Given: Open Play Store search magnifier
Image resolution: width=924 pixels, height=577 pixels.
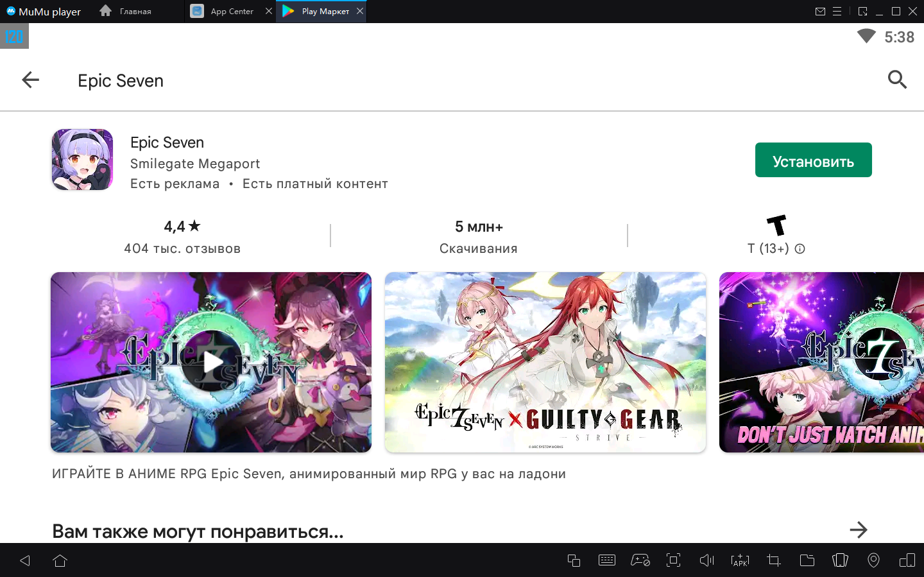Looking at the screenshot, I should click(896, 80).
